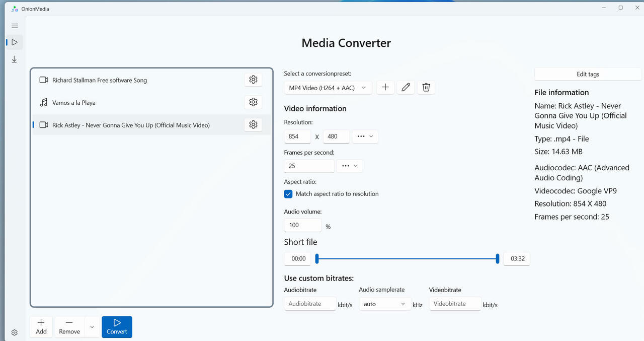
Task: Uncheck Match aspect ratio to resolution
Action: 288,194
